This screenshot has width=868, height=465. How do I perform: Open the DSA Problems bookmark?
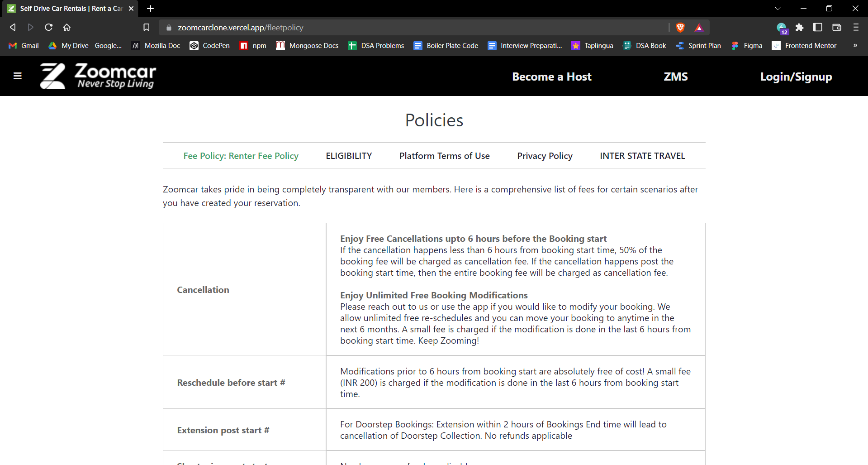tap(376, 46)
